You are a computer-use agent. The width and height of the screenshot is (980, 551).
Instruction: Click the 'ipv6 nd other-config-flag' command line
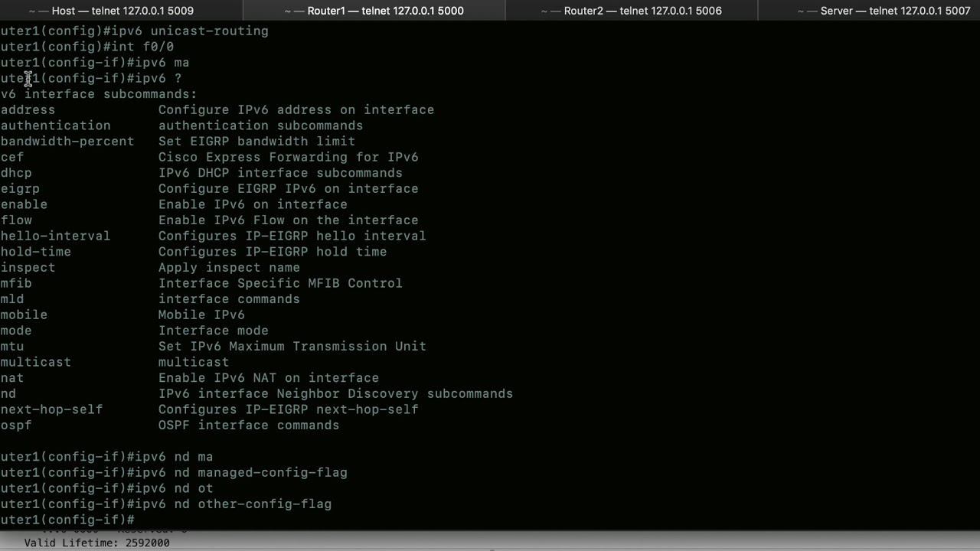[x=166, y=504]
